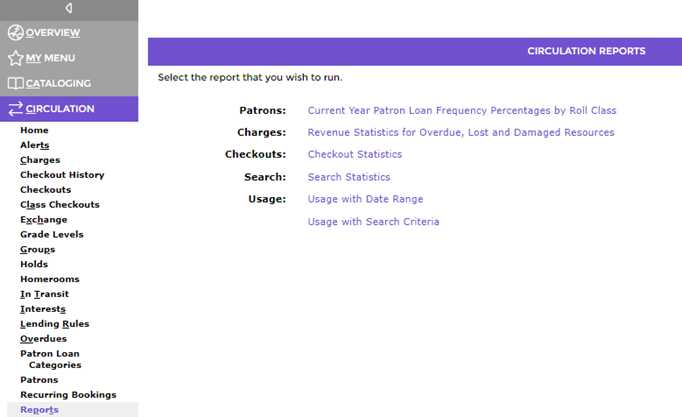The width and height of the screenshot is (682, 417).
Task: Click the Cataloging book icon
Action: pyautogui.click(x=16, y=83)
